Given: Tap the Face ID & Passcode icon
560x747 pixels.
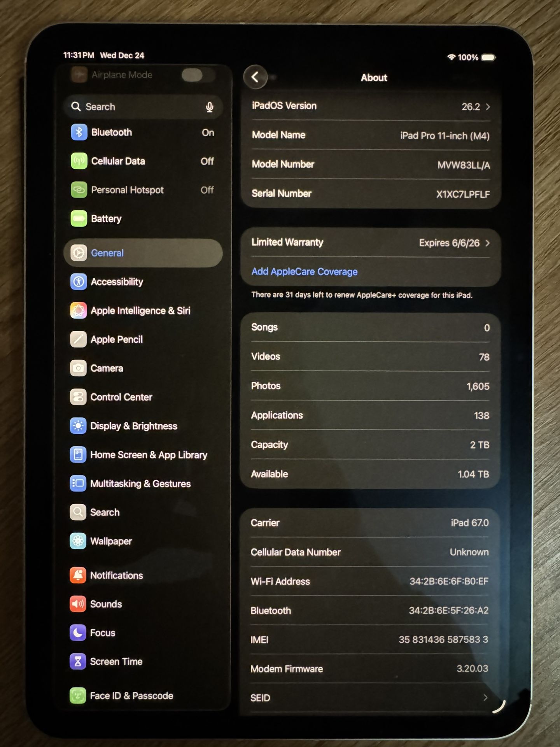Looking at the screenshot, I should [78, 696].
